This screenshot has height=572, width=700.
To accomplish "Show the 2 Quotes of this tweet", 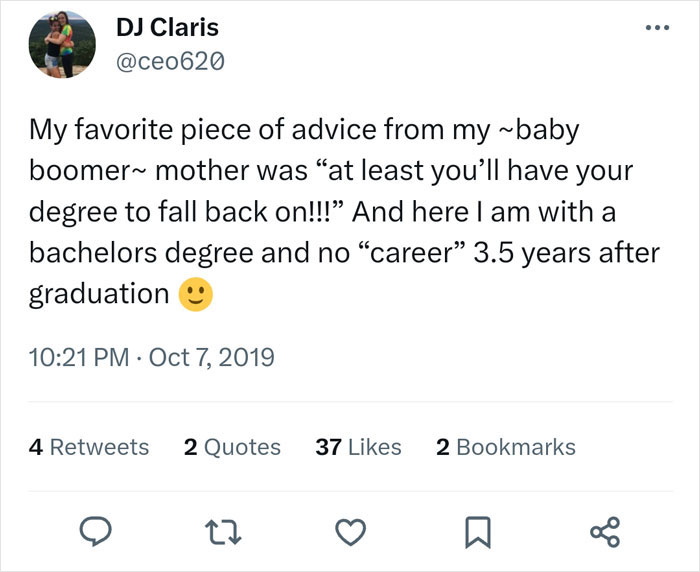I will coord(232,447).
